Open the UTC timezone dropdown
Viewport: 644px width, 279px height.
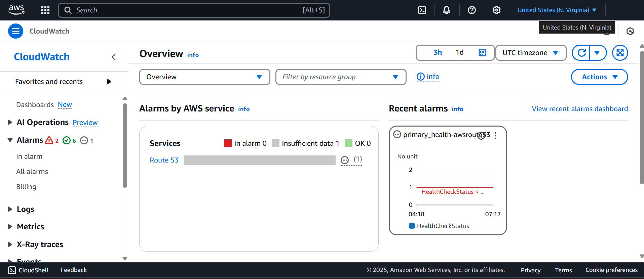(531, 53)
